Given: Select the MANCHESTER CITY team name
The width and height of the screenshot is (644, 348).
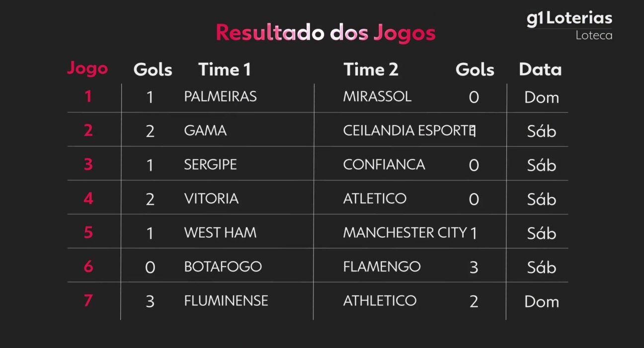Looking at the screenshot, I should click(x=404, y=233).
